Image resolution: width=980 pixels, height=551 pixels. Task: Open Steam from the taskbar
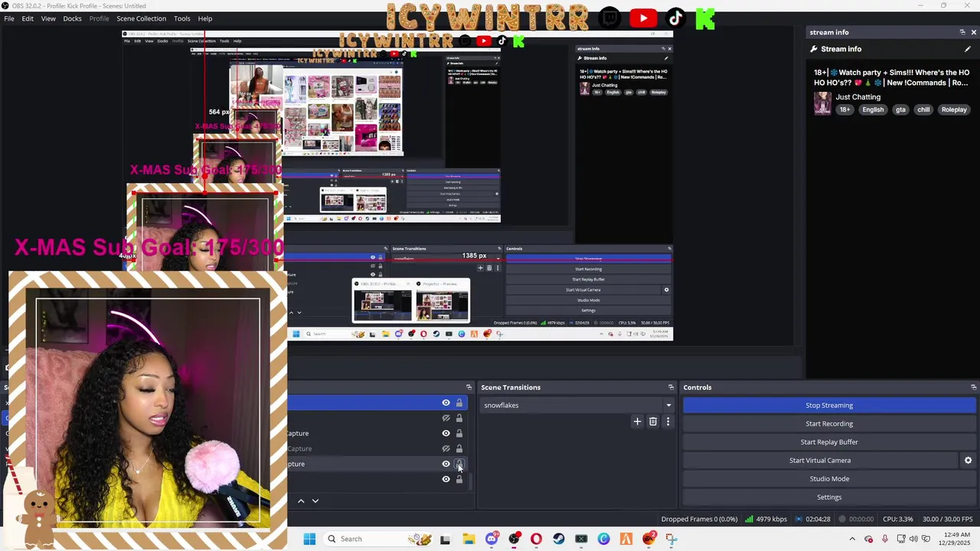(559, 539)
